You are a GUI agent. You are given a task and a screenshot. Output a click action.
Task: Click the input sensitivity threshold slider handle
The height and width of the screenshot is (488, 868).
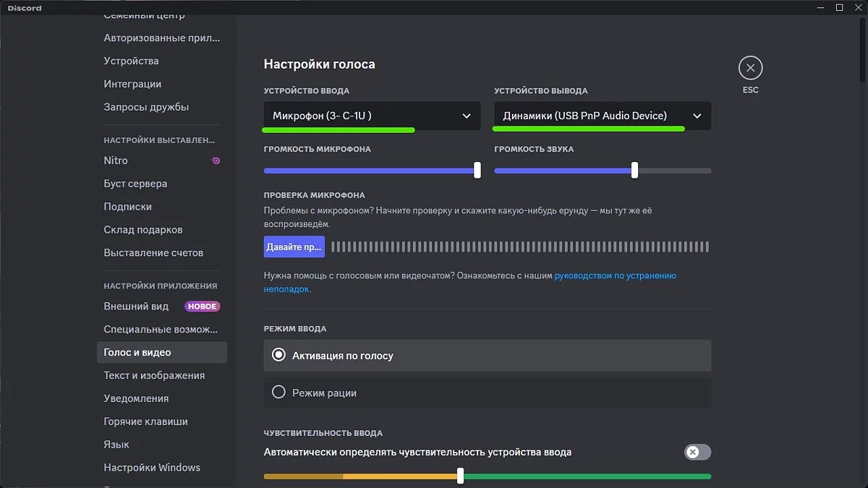pos(460,476)
